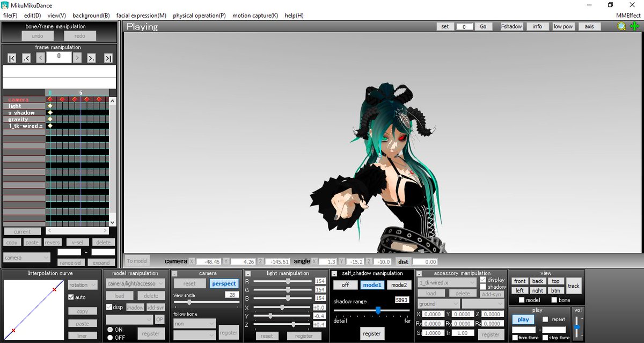The image size is (644, 343).
Task: Click the current frame number field
Action: pyautogui.click(x=59, y=57)
